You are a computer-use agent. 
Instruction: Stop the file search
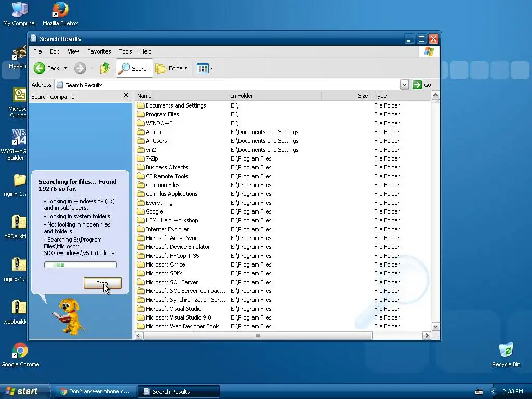[x=102, y=283]
